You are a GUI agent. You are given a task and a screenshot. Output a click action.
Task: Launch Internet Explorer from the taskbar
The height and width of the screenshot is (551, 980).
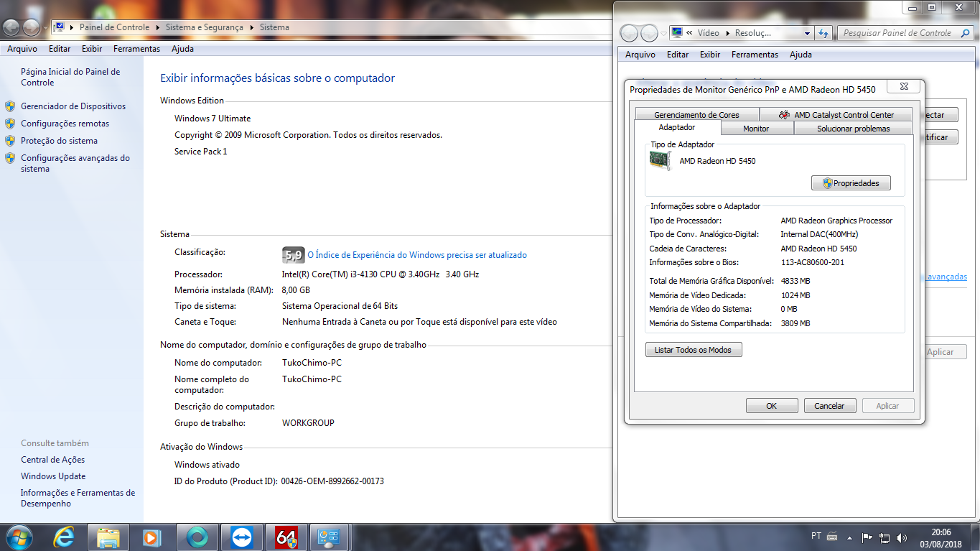tap(65, 537)
